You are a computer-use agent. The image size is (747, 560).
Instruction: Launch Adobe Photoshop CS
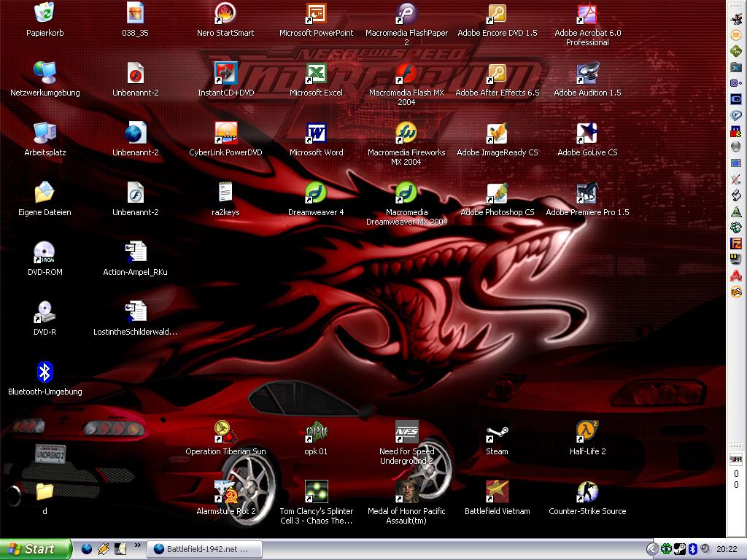click(x=497, y=192)
